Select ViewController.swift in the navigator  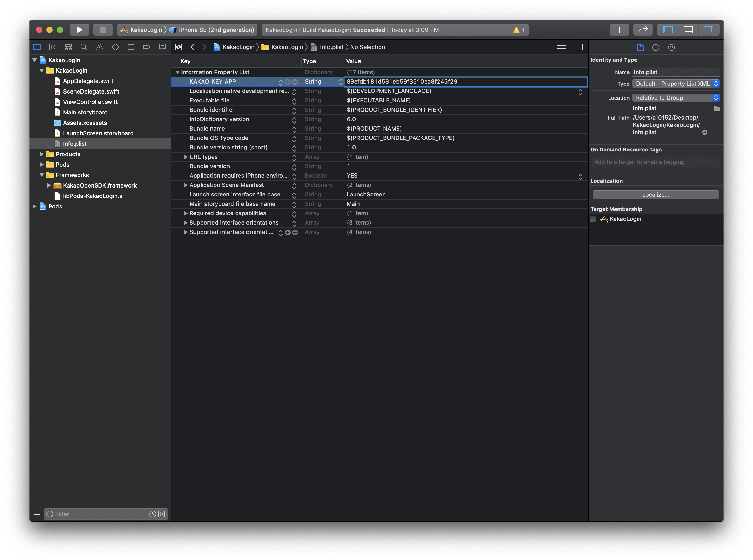(x=90, y=102)
